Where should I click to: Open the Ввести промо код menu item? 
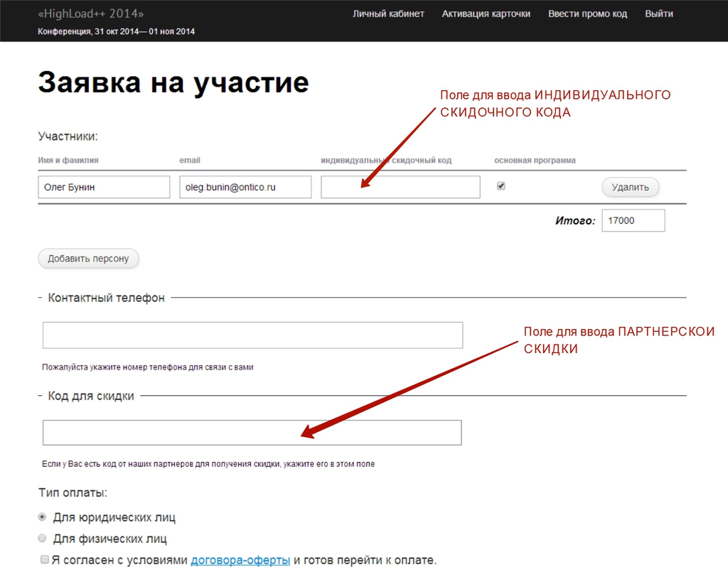[587, 13]
